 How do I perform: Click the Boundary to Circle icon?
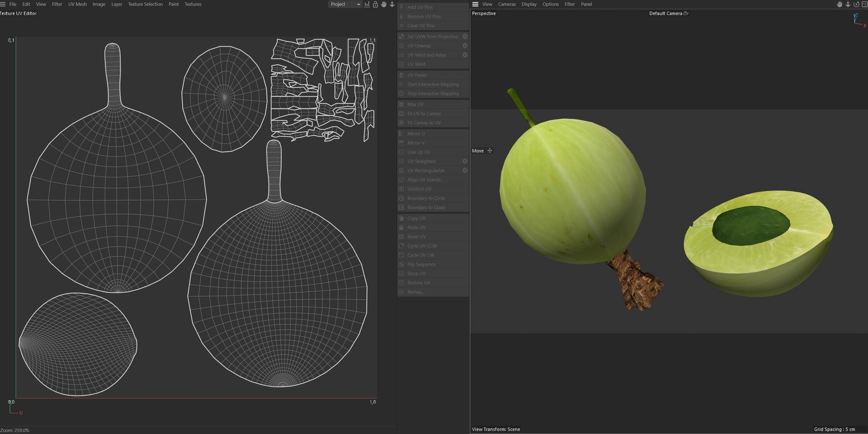pos(401,198)
